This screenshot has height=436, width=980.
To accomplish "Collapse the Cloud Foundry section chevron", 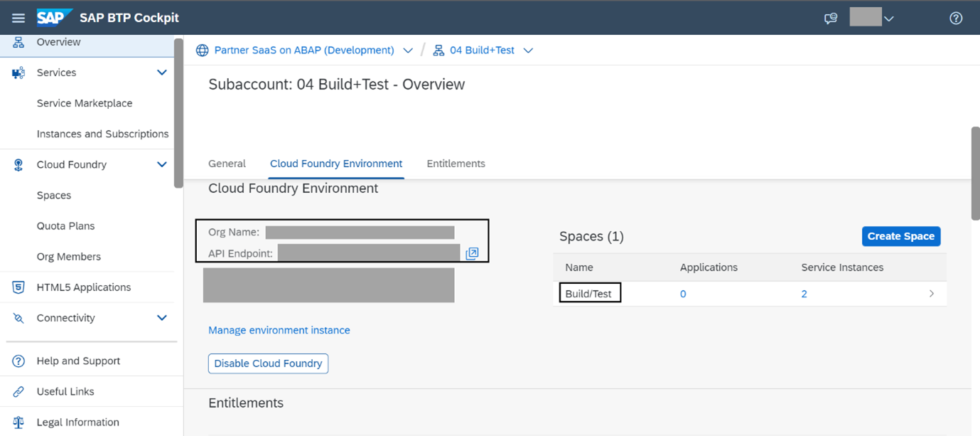I will coord(162,164).
